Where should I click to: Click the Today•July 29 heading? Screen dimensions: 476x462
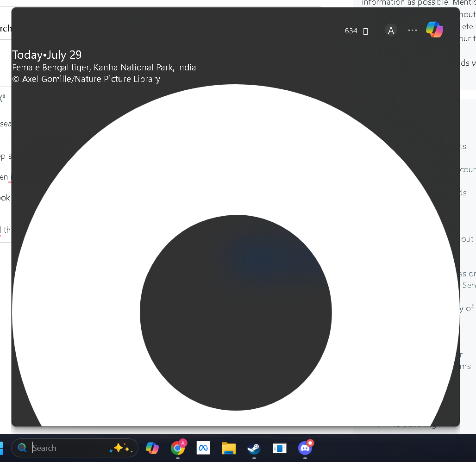point(47,55)
